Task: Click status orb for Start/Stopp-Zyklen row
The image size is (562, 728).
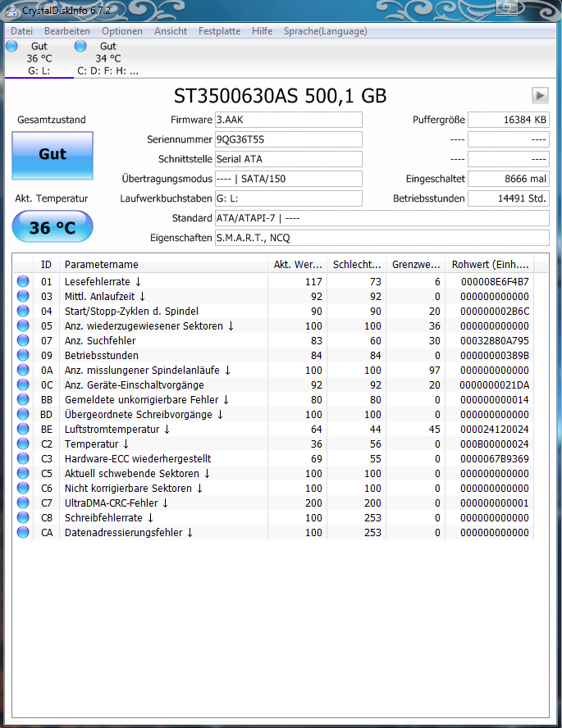Action: [x=23, y=311]
